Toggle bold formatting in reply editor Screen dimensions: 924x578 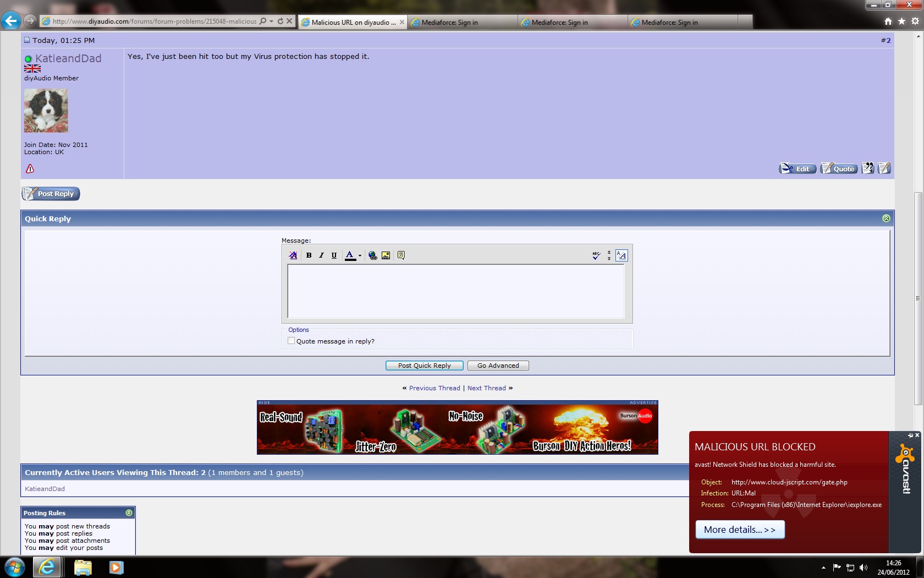(309, 255)
